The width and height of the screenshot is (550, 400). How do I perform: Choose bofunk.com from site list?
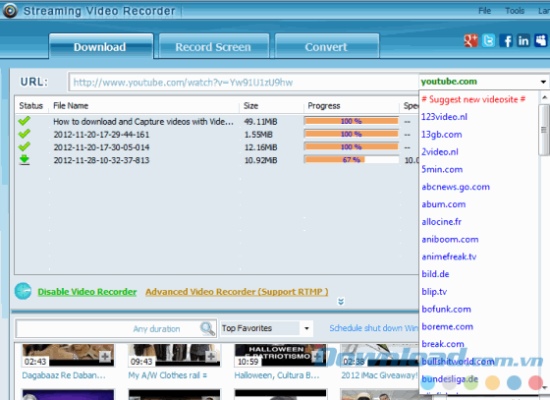point(446,309)
